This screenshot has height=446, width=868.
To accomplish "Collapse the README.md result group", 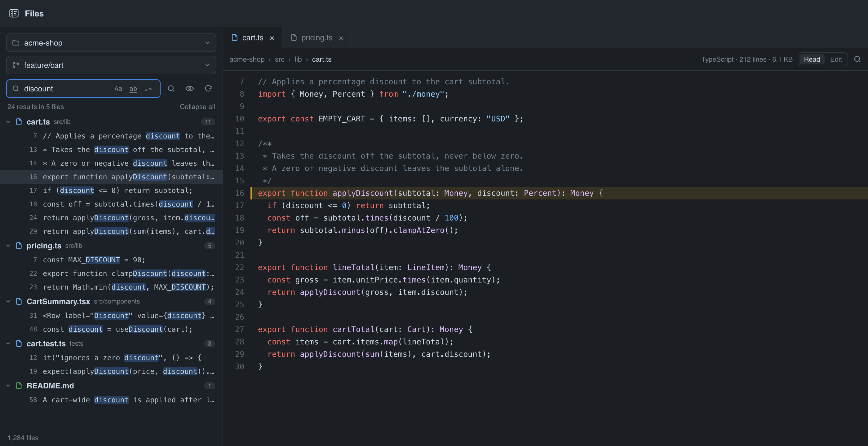I will pyautogui.click(x=8, y=385).
